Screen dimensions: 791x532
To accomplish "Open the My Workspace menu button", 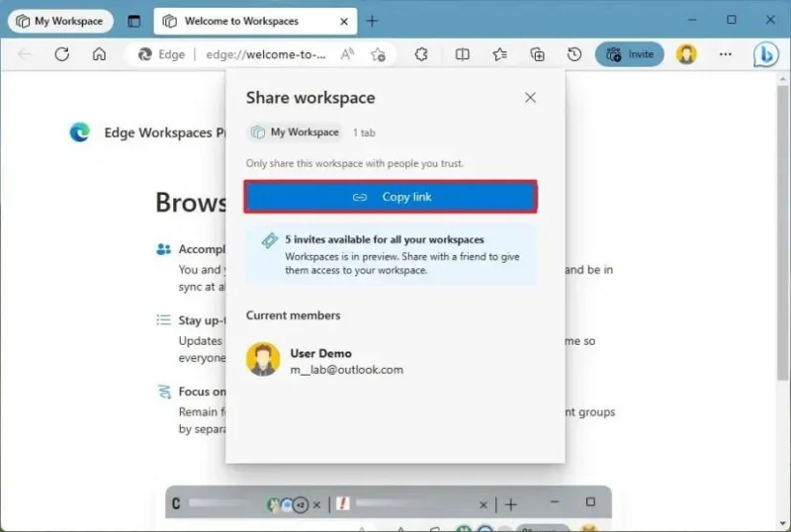I will point(60,21).
